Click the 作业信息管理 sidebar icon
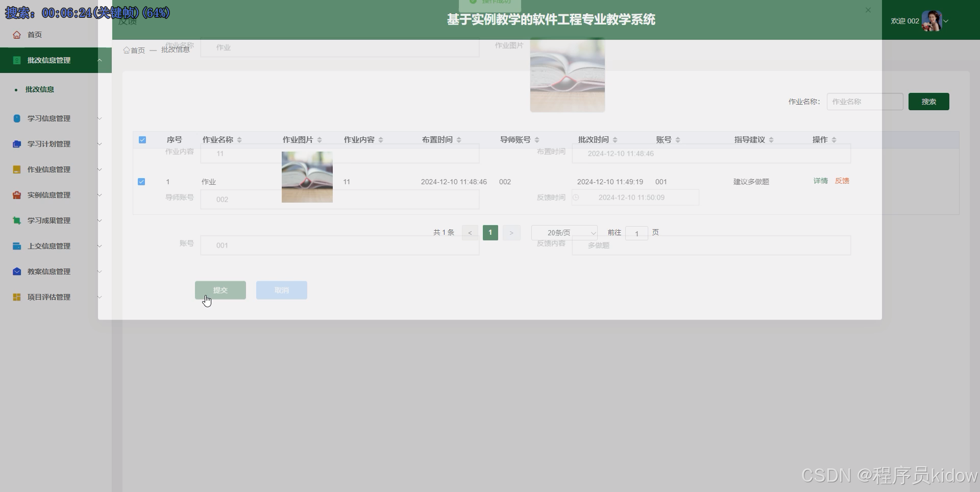This screenshot has width=980, height=492. coord(17,169)
